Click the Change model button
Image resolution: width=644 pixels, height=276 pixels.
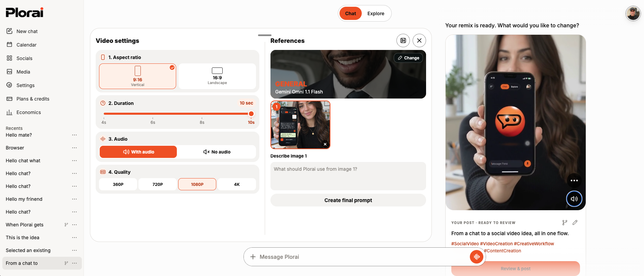408,58
